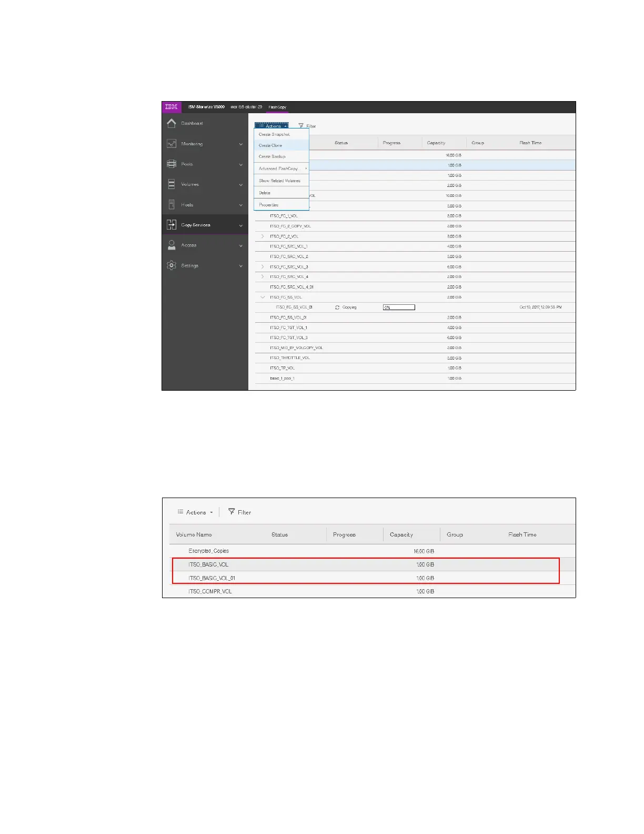
Task: Select Show Related Volumes menu entry
Action: [281, 181]
